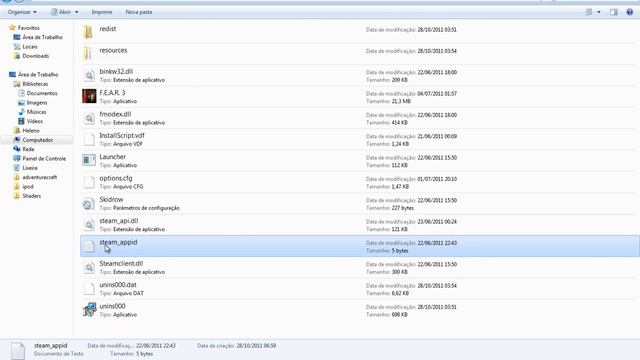
Task: Click the resources folder name
Action: pos(113,50)
